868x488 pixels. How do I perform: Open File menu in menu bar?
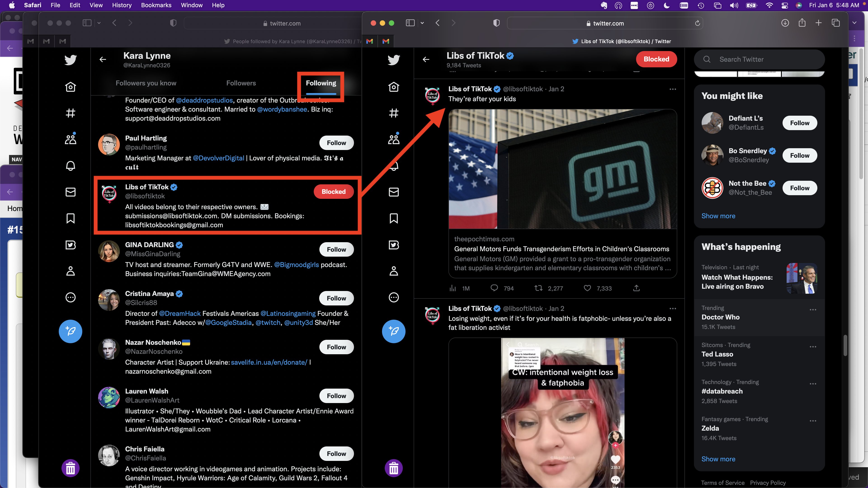click(x=55, y=5)
